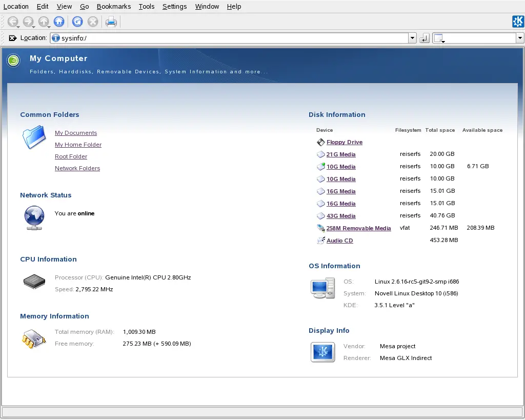The height and width of the screenshot is (420, 525).
Task: Expand the location bar history dropdown
Action: pyautogui.click(x=412, y=38)
